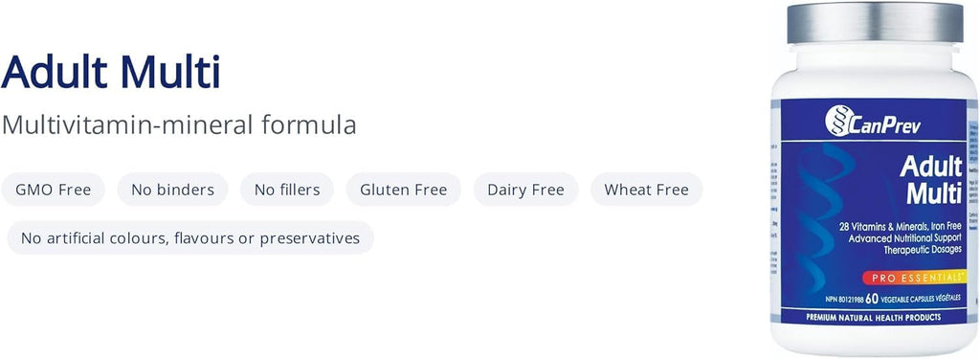The height and width of the screenshot is (359, 980).
Task: Click the No fillers pill
Action: (x=287, y=190)
